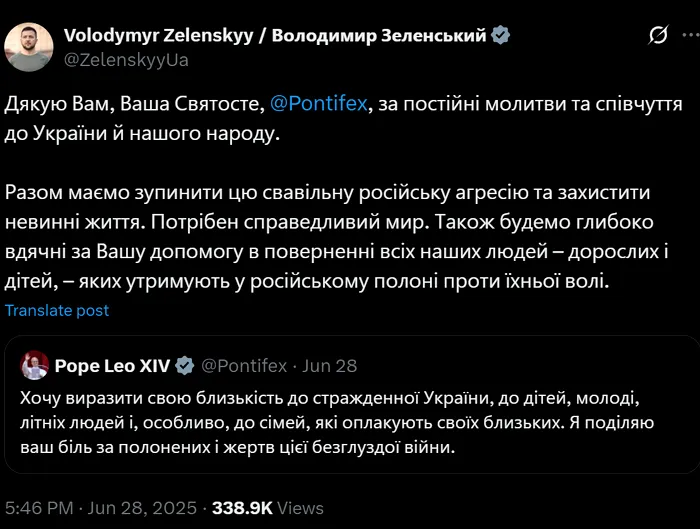Image resolution: width=700 pixels, height=529 pixels.
Task: Open Zelenskyy's profile picture
Action: click(30, 46)
